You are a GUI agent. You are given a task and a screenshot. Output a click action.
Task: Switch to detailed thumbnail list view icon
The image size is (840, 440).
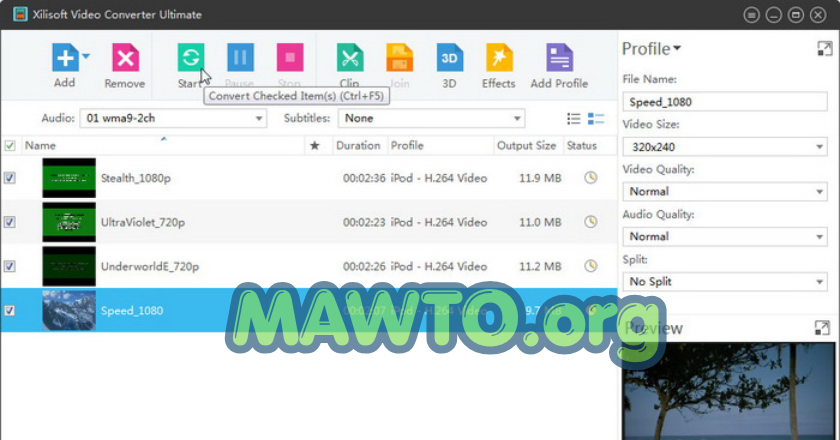tap(596, 118)
